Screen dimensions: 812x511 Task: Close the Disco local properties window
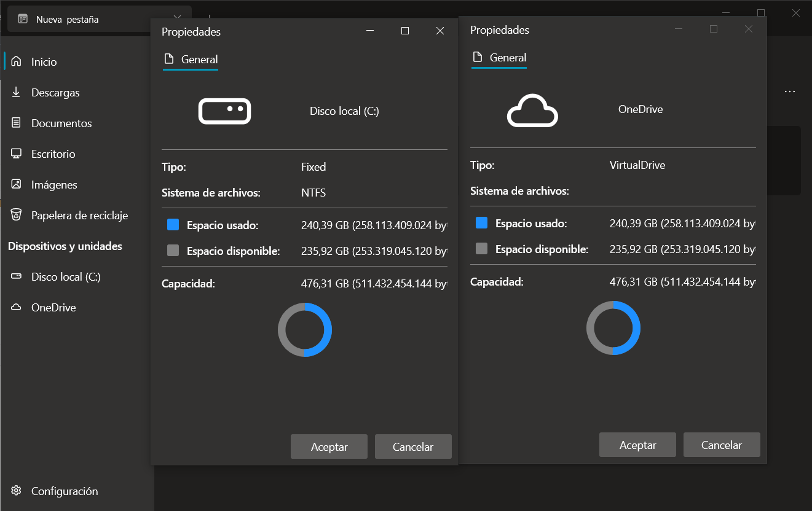[x=440, y=31]
